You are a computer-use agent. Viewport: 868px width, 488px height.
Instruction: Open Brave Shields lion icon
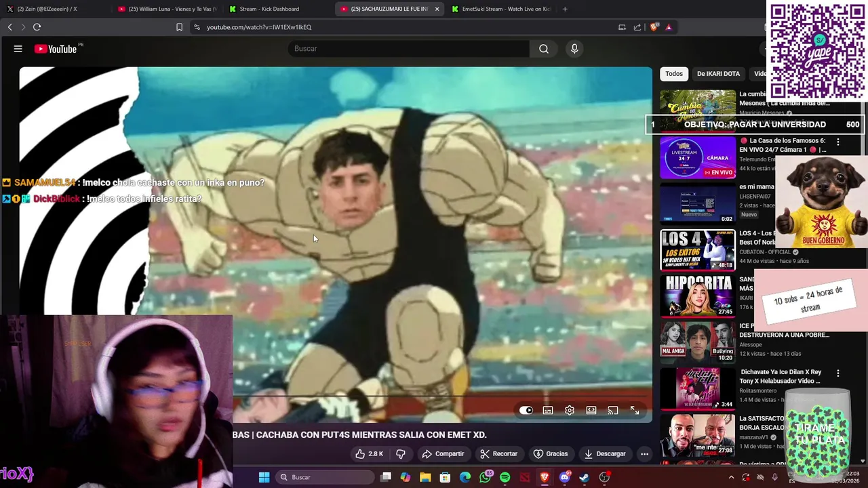tap(654, 27)
